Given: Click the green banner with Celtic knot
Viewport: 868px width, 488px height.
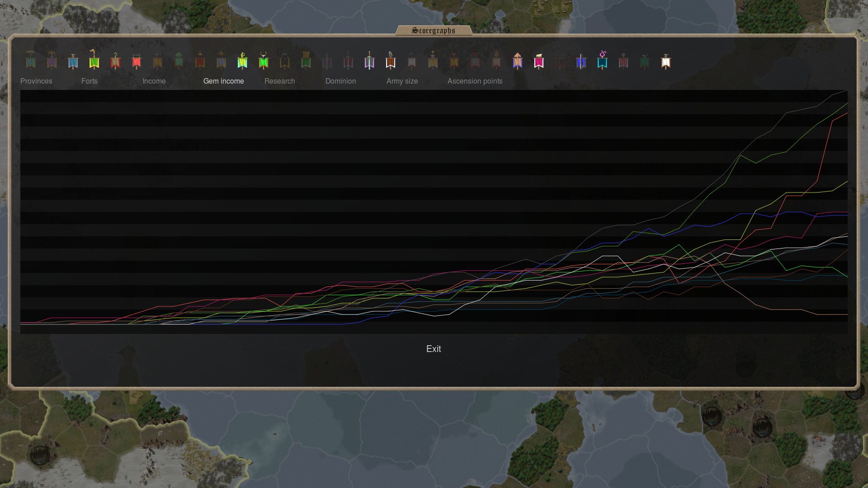Looking at the screenshot, I should (x=306, y=60).
